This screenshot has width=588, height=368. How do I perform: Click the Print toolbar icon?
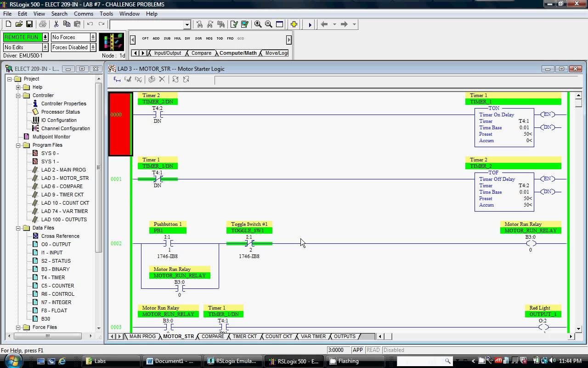[43, 24]
